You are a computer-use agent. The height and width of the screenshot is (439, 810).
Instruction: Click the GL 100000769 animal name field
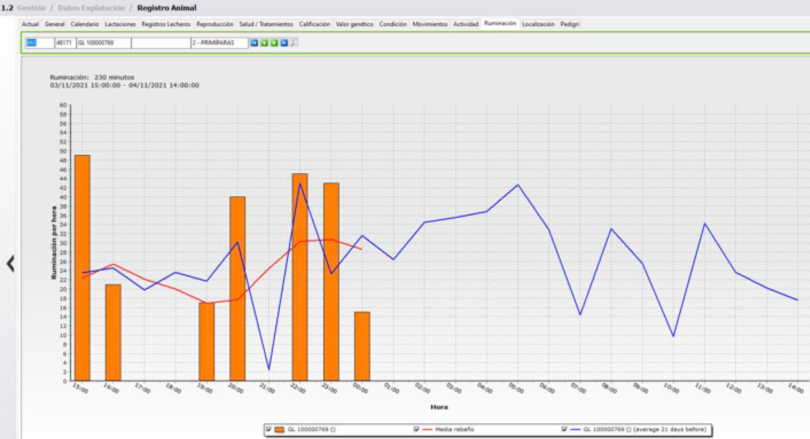coord(102,43)
